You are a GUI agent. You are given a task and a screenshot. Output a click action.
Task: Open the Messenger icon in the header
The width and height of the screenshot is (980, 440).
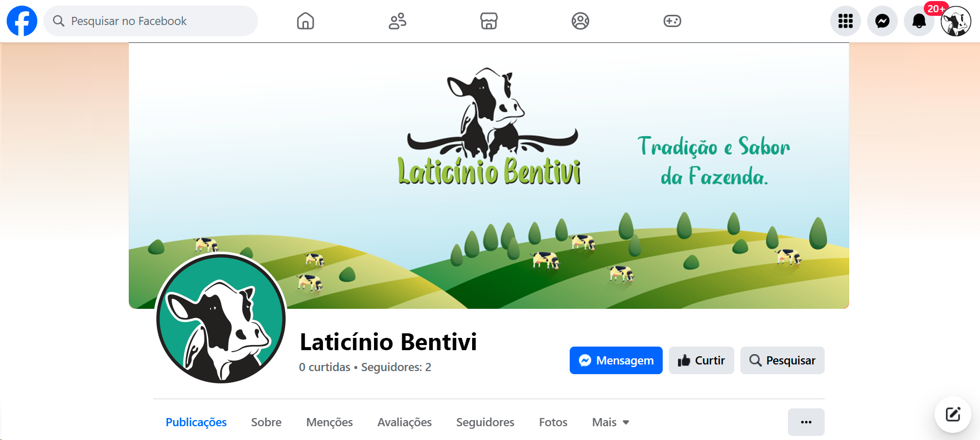pyautogui.click(x=882, y=21)
